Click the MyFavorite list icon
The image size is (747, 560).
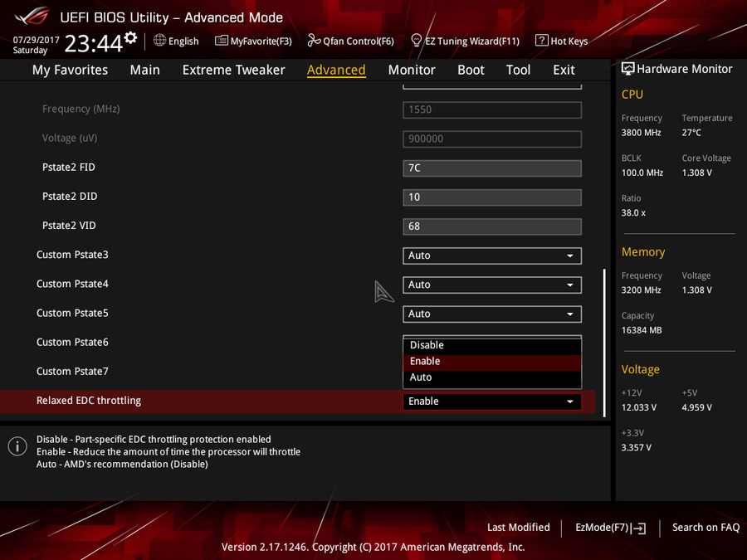221,41
